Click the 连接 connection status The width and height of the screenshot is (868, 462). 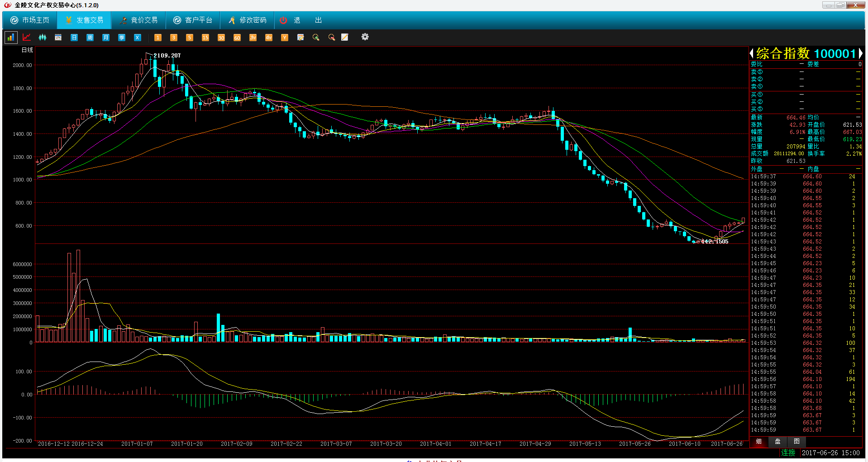tap(788, 452)
